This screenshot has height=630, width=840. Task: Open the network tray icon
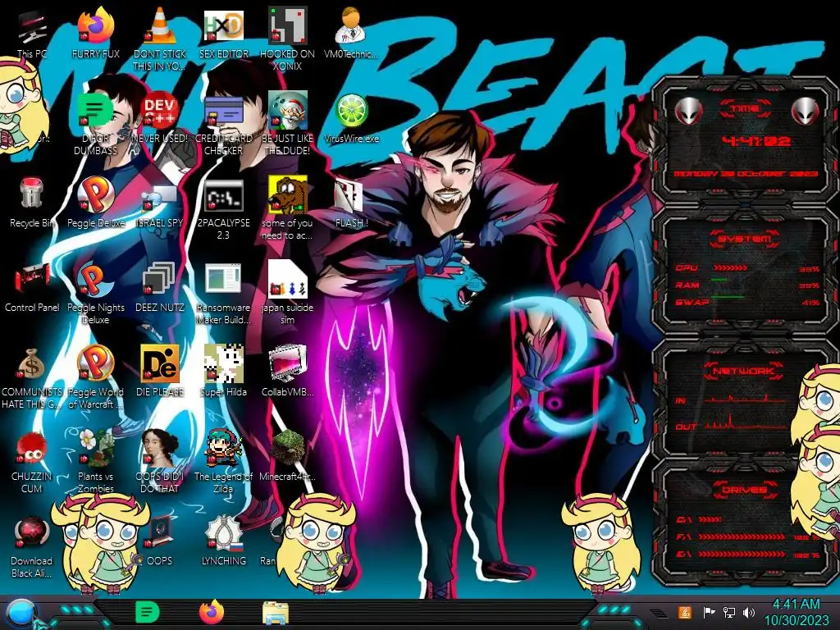pos(729,612)
